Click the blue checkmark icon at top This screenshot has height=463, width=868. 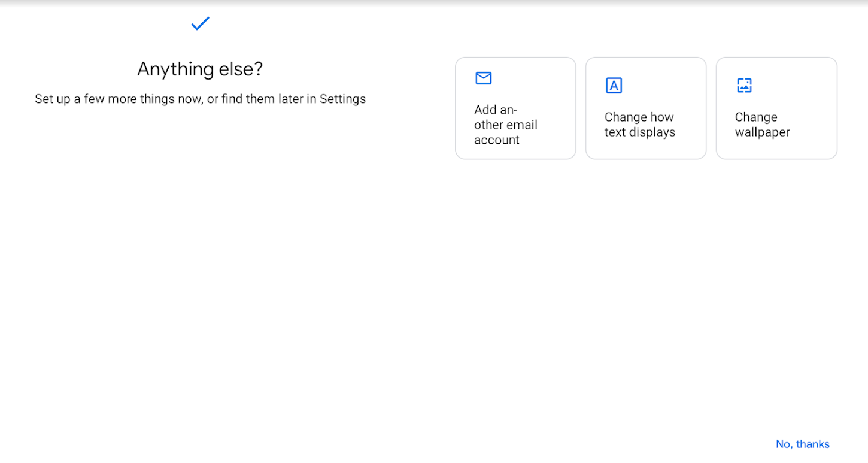pyautogui.click(x=200, y=23)
